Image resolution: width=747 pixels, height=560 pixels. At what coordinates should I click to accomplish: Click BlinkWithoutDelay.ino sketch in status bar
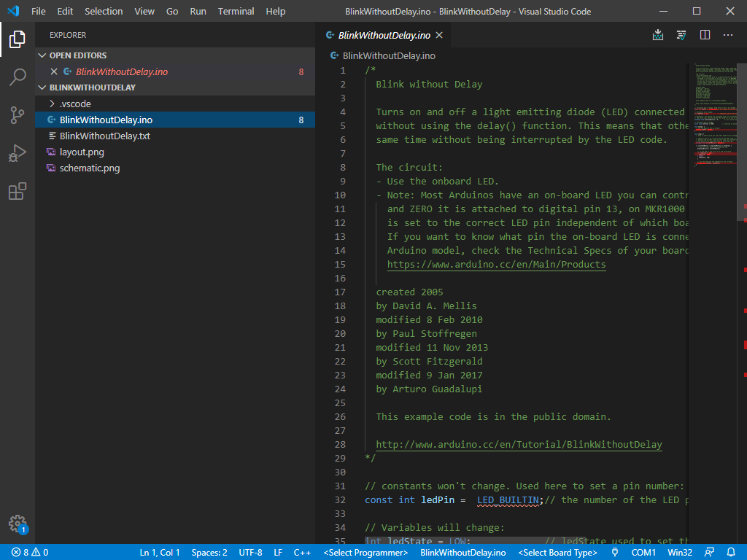click(462, 553)
